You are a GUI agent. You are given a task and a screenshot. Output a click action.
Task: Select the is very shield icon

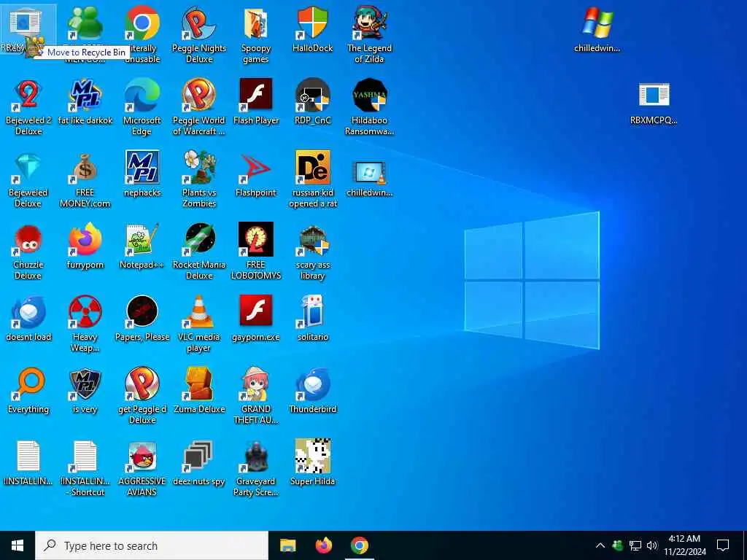(x=85, y=384)
